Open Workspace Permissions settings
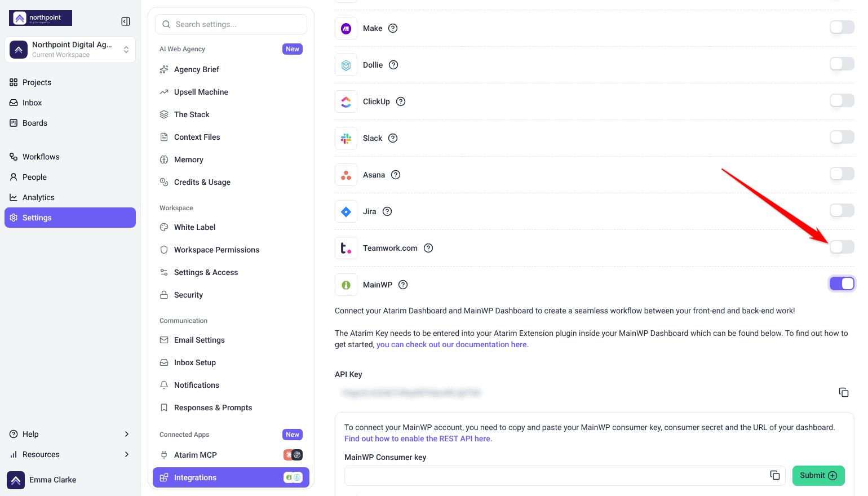Image resolution: width=868 pixels, height=496 pixels. click(231, 250)
